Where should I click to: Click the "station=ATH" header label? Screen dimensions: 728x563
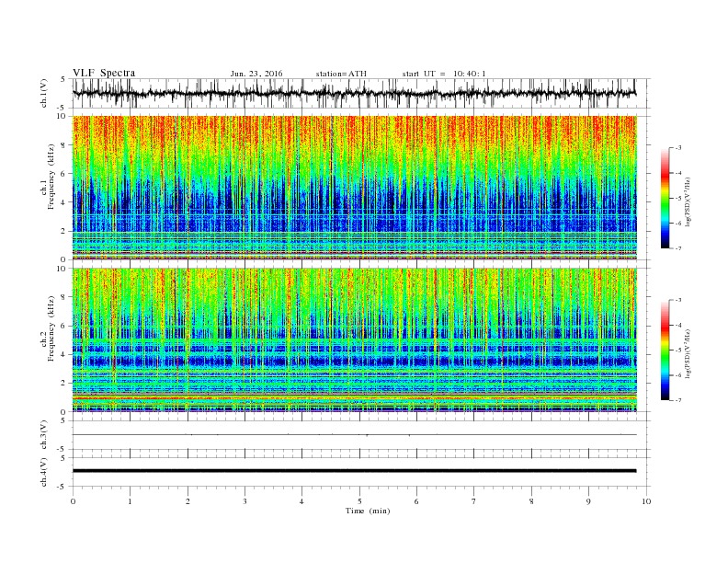[341, 74]
